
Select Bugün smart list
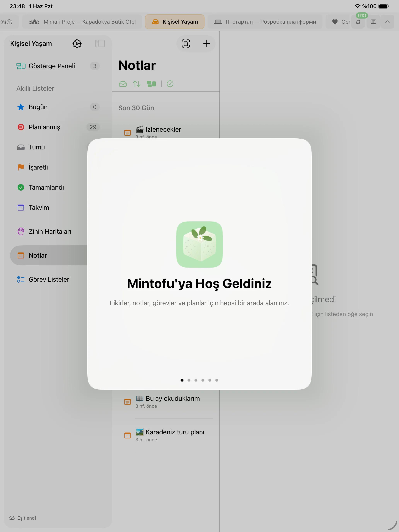(x=58, y=107)
